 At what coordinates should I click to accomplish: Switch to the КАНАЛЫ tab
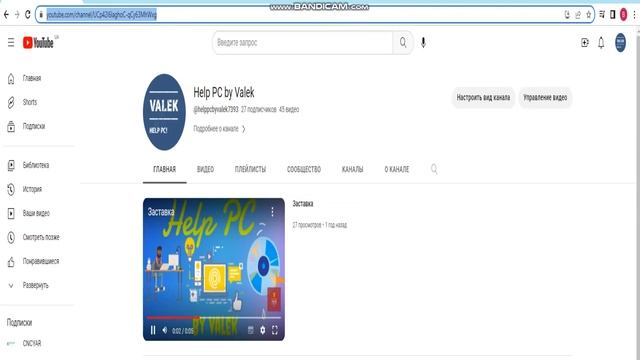(353, 169)
